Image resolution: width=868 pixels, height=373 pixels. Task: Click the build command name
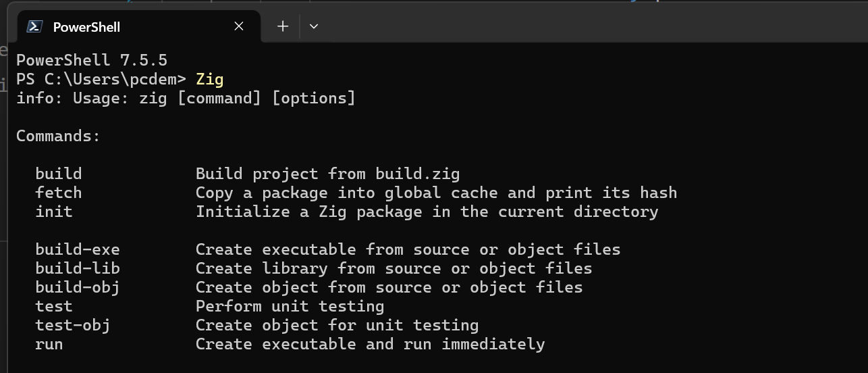(x=59, y=174)
